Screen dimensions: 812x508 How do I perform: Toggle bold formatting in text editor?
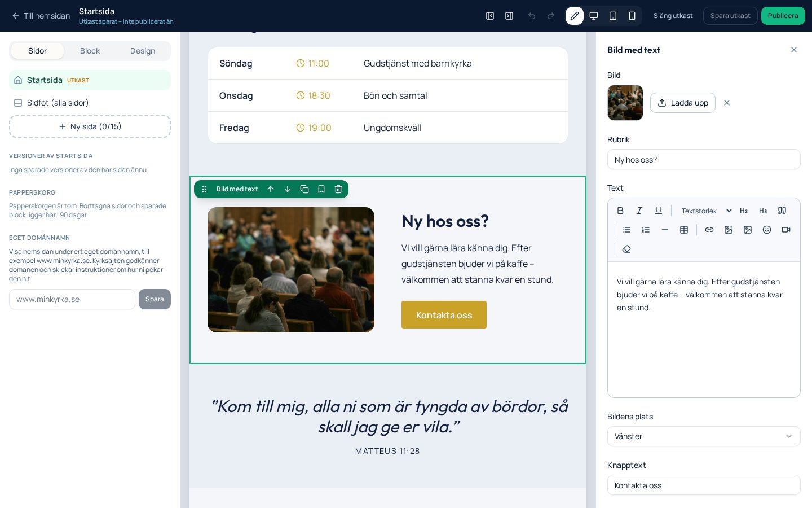(620, 211)
